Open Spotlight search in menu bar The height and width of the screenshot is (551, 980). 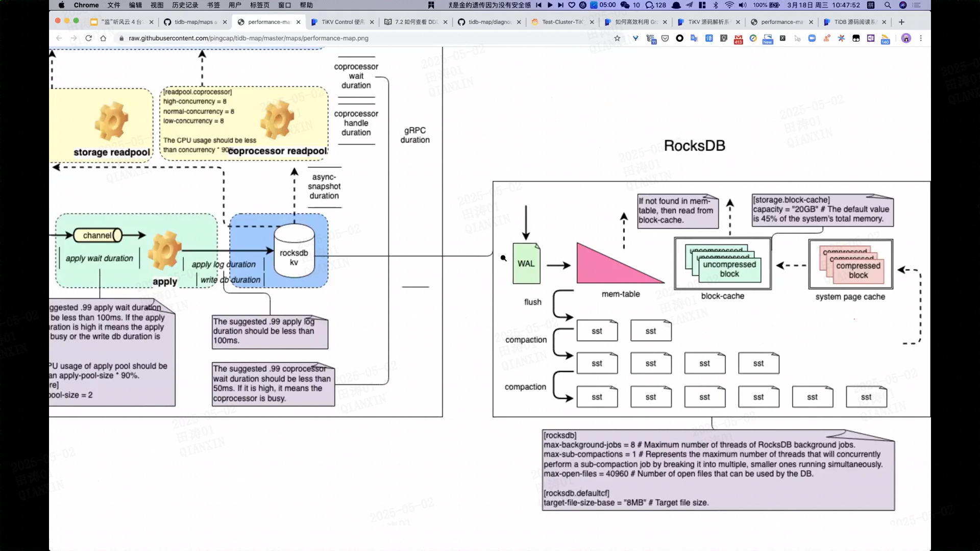[x=888, y=5]
